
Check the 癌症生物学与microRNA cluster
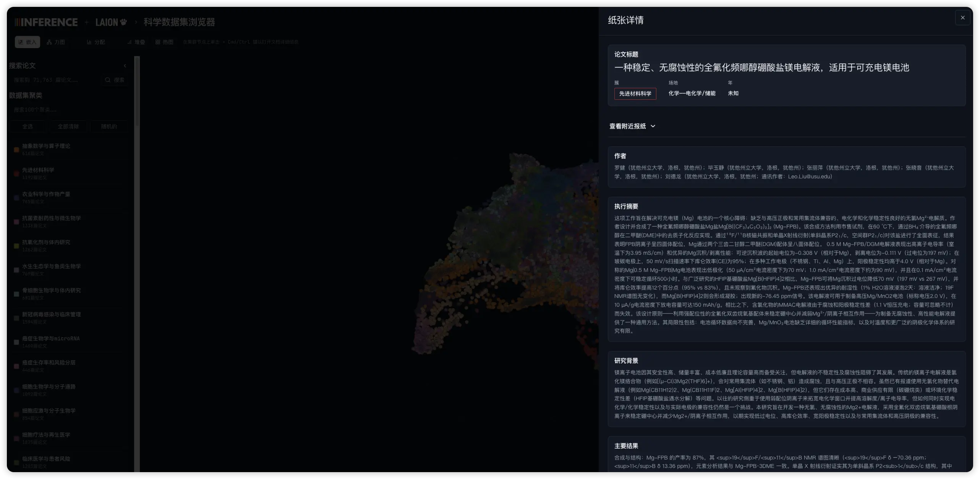click(x=16, y=342)
